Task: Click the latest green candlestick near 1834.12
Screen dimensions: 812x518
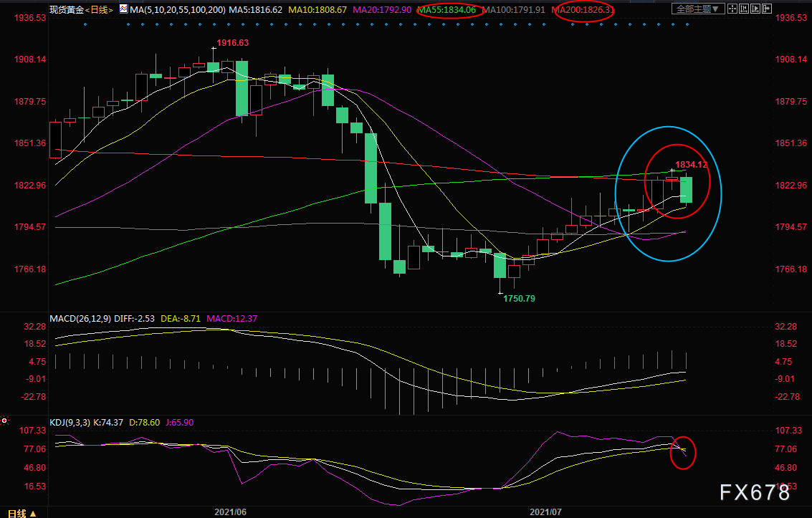Action: 686,189
